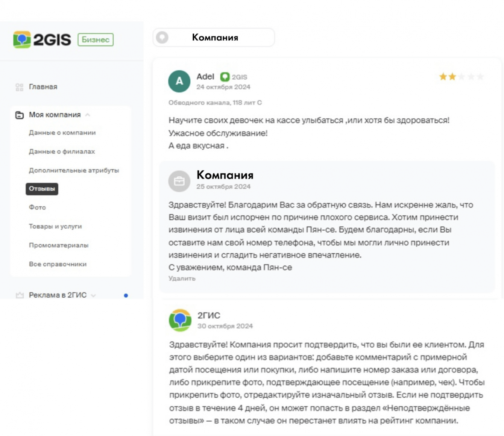Go to Фото section
Image resolution: width=504 pixels, height=436 pixels.
click(x=37, y=207)
